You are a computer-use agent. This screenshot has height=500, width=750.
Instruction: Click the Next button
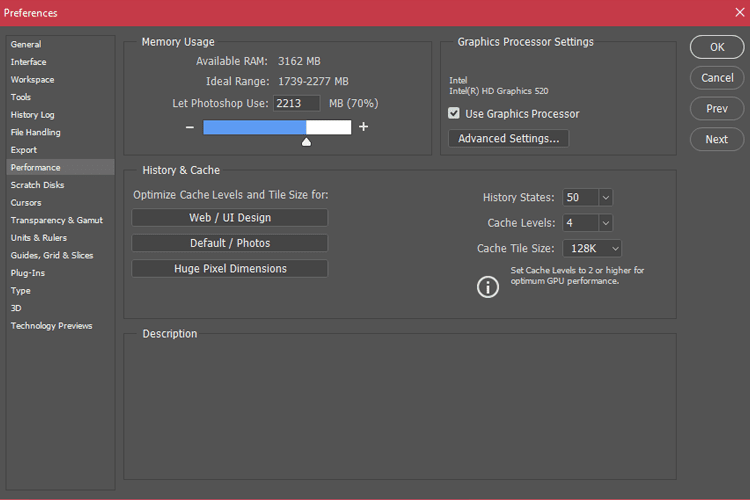[x=717, y=139]
